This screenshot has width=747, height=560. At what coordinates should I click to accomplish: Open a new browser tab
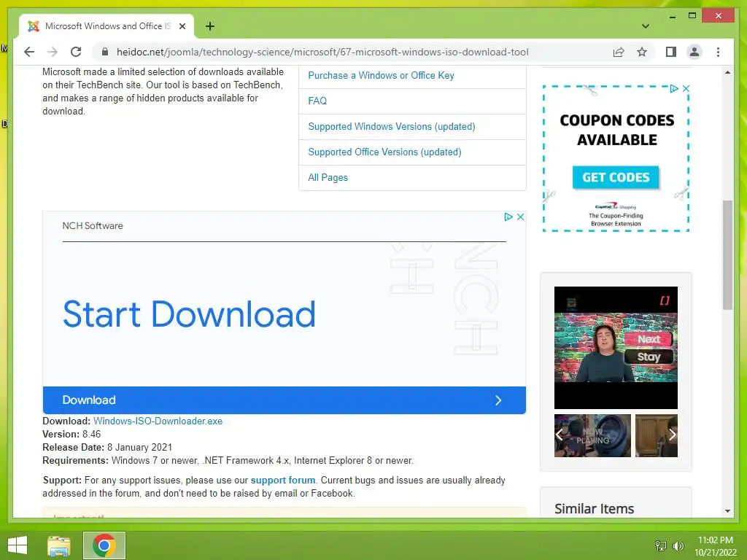coord(209,26)
